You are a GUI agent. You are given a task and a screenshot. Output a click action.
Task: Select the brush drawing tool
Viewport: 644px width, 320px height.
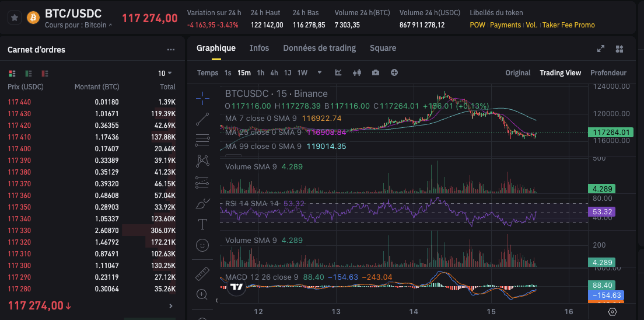click(202, 203)
